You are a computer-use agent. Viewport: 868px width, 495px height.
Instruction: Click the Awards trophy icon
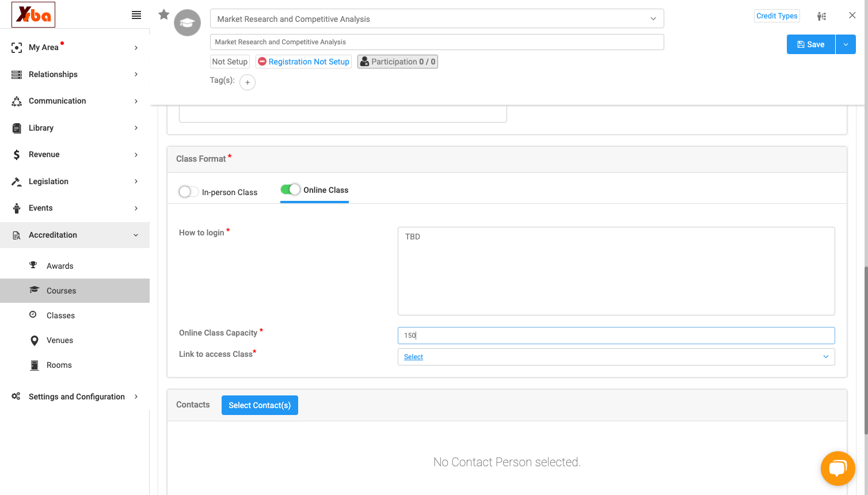click(33, 265)
